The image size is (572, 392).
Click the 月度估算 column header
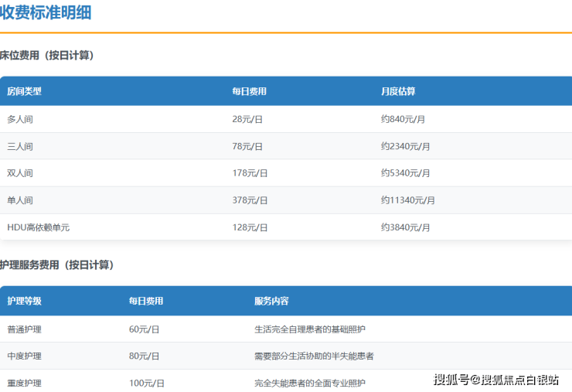(x=398, y=91)
